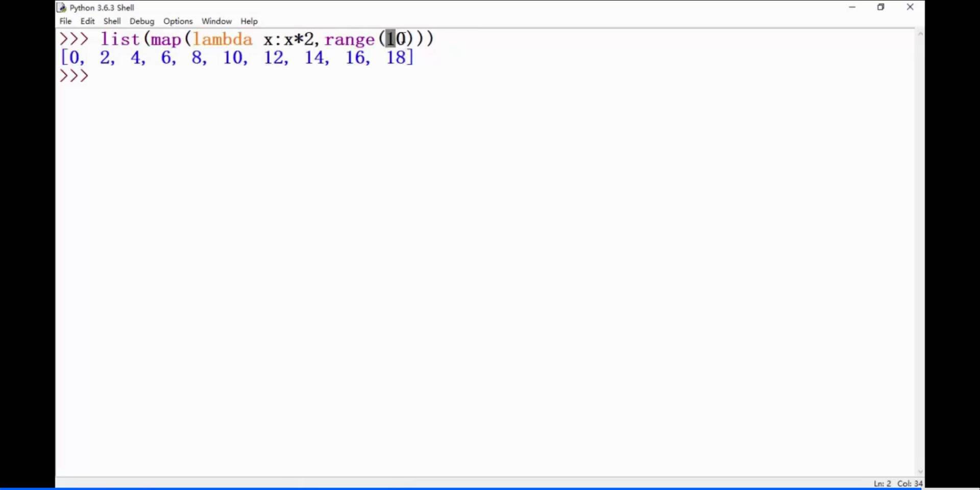980x490 pixels.
Task: Click the Python Shell title bar icon
Action: pyautogui.click(x=62, y=7)
